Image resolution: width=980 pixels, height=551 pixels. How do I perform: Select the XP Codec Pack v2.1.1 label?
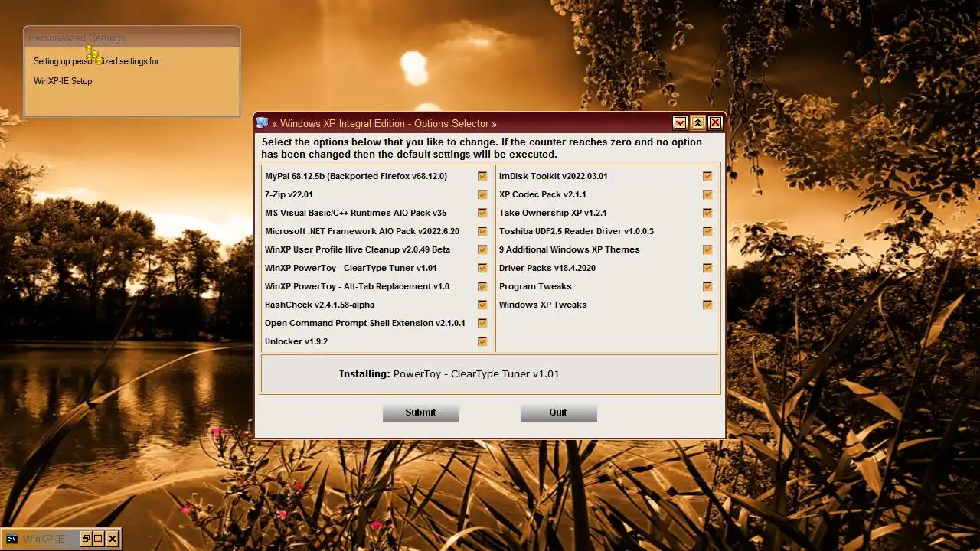coord(543,194)
